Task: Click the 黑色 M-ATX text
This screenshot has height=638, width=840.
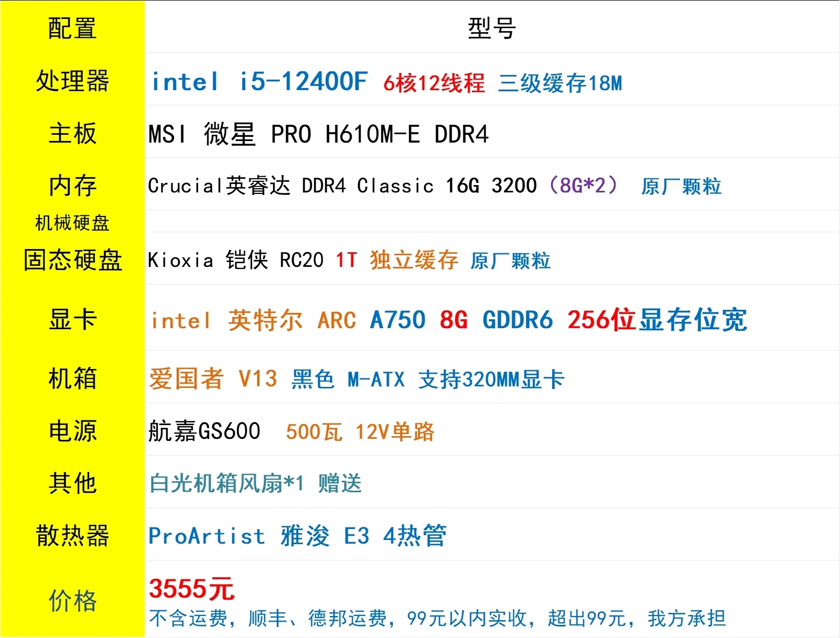Action: coord(348,379)
